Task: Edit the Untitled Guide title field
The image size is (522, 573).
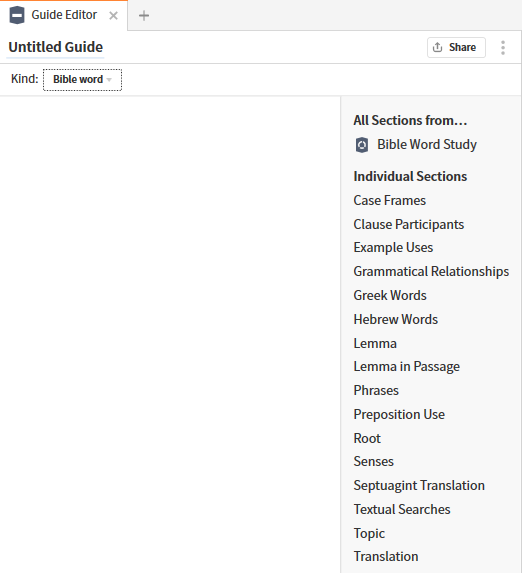Action: pyautogui.click(x=56, y=47)
